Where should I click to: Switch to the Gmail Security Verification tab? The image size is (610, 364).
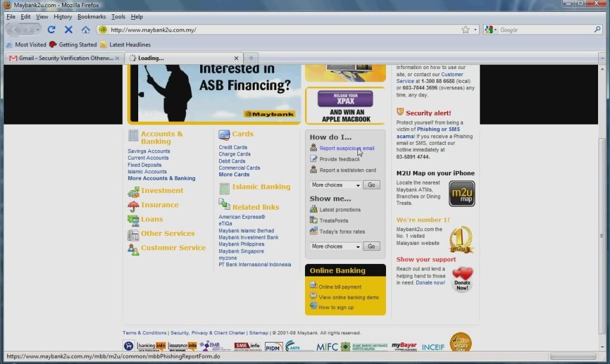coord(64,58)
